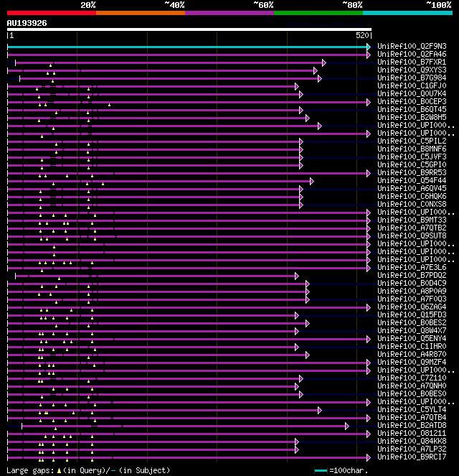This screenshot has width=459, height=476.
Task: Select the UniRef100_A7QNH0 hit
Action: pyautogui.click(x=412, y=386)
